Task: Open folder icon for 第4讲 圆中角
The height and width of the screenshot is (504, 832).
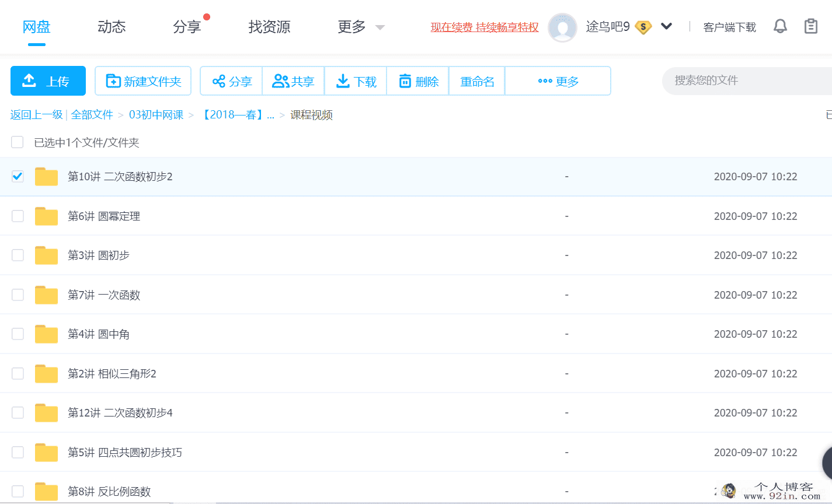Action: tap(46, 334)
